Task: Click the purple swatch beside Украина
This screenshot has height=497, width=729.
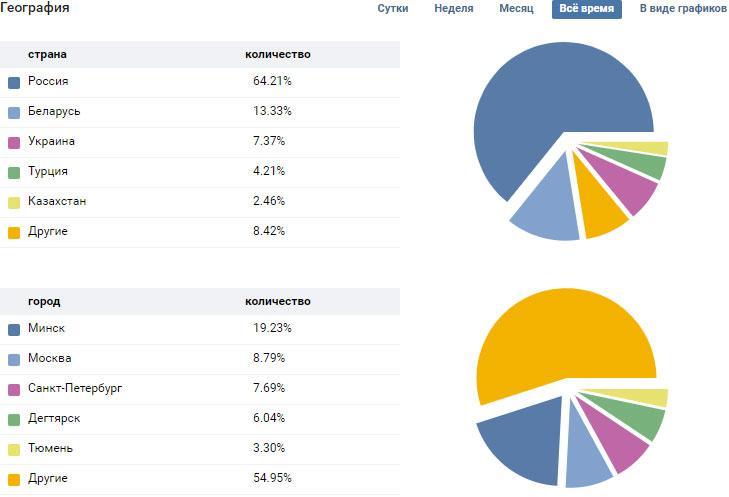Action: pos(14,142)
